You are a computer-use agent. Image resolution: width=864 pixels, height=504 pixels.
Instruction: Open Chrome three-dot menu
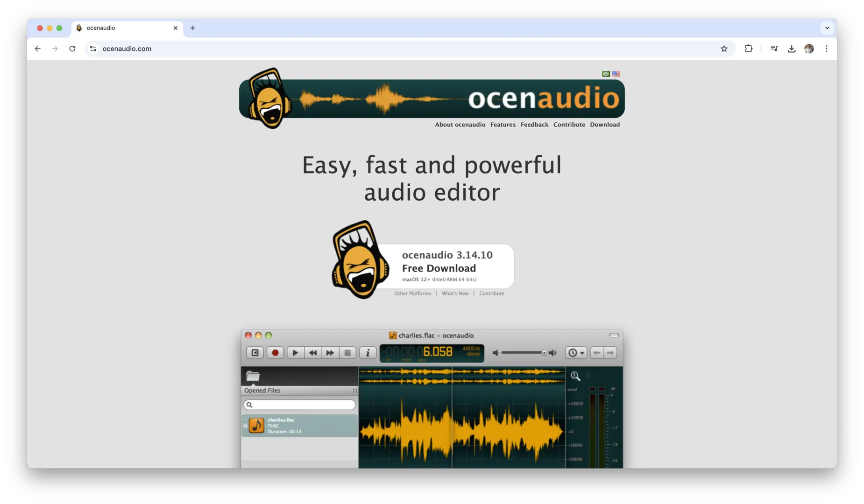coord(826,49)
